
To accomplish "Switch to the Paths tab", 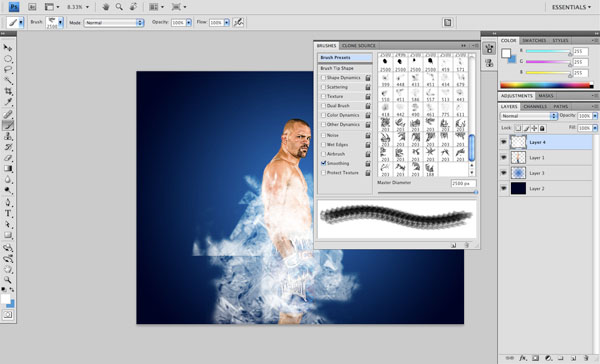I will [x=561, y=106].
